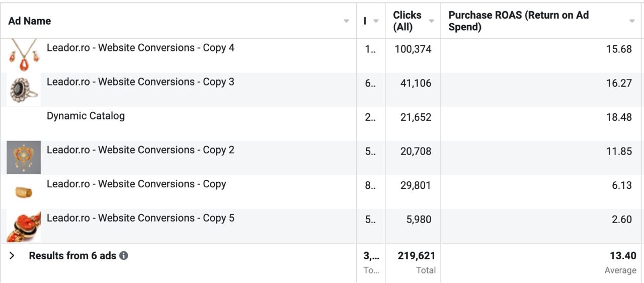The image size is (644, 283).
Task: Click the ROAS value 15.68
Action: coord(619,49)
